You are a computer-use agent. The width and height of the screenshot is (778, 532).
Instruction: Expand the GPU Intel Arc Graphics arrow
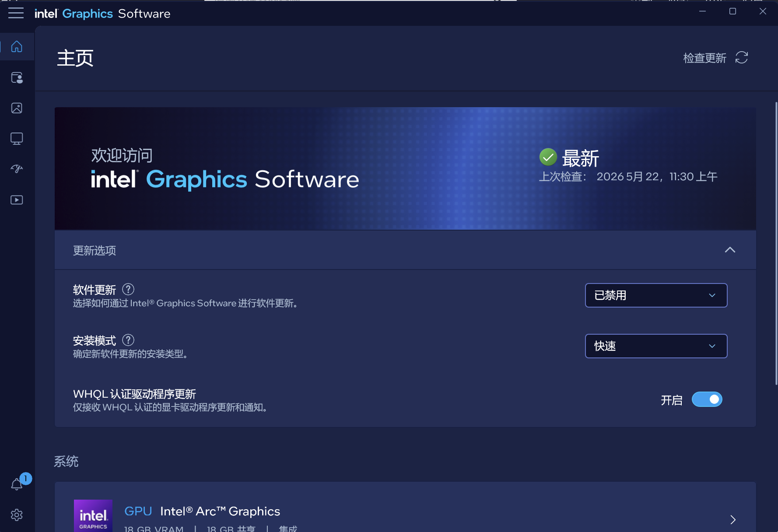pyautogui.click(x=733, y=520)
